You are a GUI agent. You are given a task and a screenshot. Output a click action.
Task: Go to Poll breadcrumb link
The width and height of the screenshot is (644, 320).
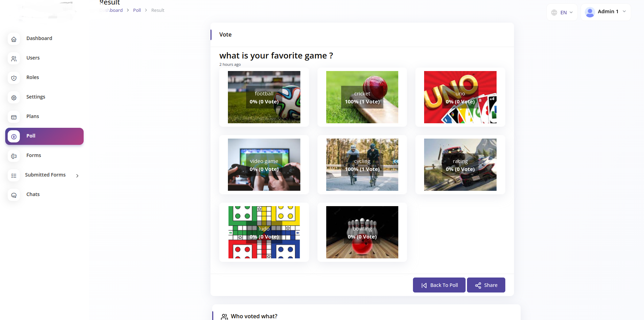(x=137, y=10)
